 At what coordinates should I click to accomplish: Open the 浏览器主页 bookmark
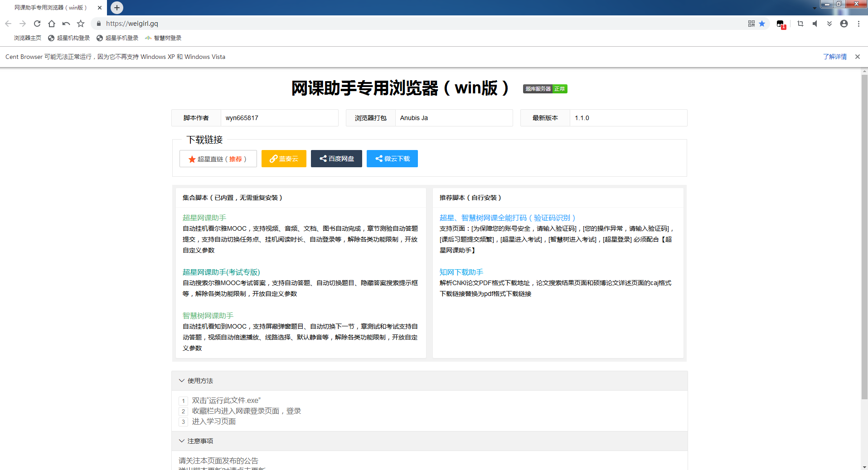(x=28, y=38)
